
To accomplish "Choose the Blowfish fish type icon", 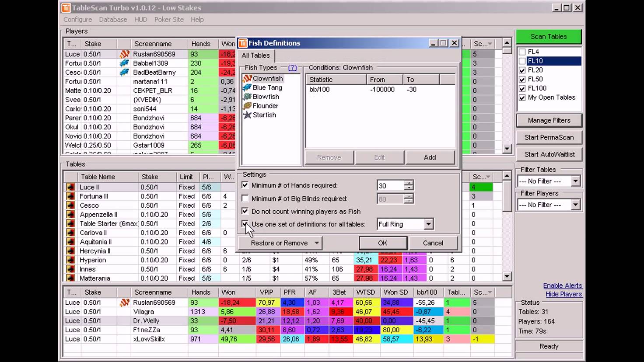I will [247, 97].
